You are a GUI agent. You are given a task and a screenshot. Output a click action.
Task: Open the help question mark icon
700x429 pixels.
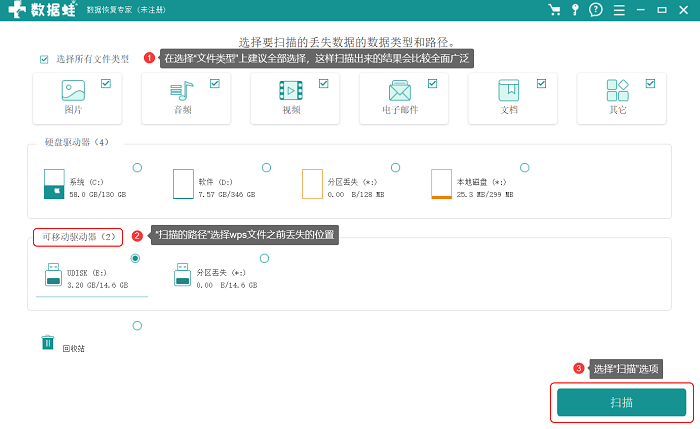tap(596, 10)
